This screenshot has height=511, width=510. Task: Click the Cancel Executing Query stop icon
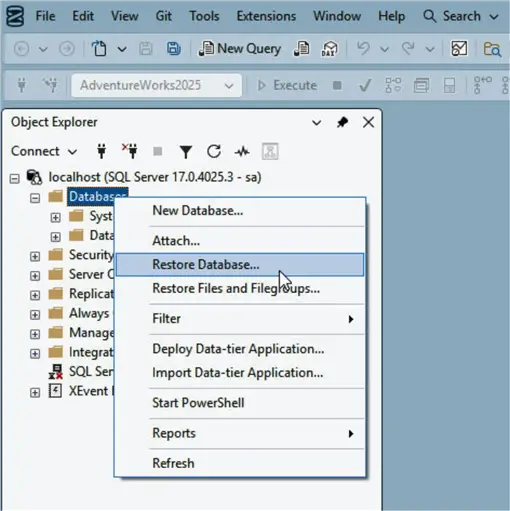337,85
